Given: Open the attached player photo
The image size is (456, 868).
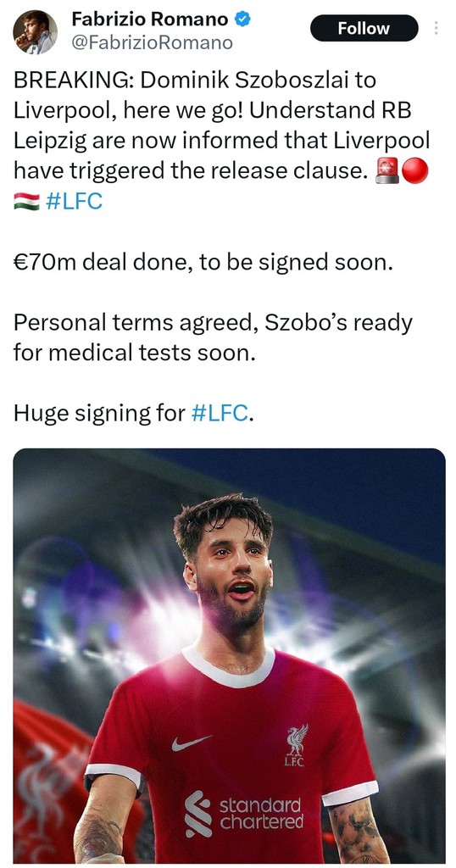Looking at the screenshot, I should coord(229,655).
